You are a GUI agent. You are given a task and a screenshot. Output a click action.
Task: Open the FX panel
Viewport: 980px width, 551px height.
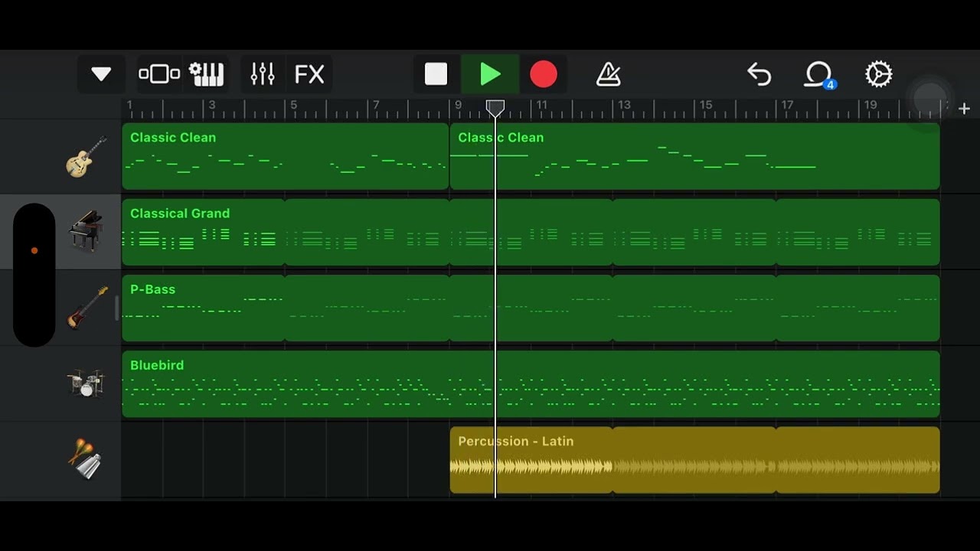(309, 74)
